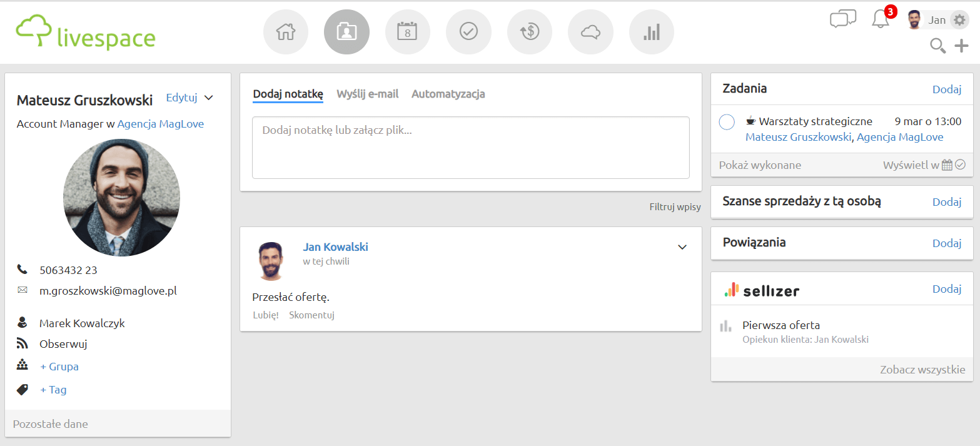This screenshot has width=980, height=446.
Task: Open the Contacts icon in top navigation
Action: (346, 32)
